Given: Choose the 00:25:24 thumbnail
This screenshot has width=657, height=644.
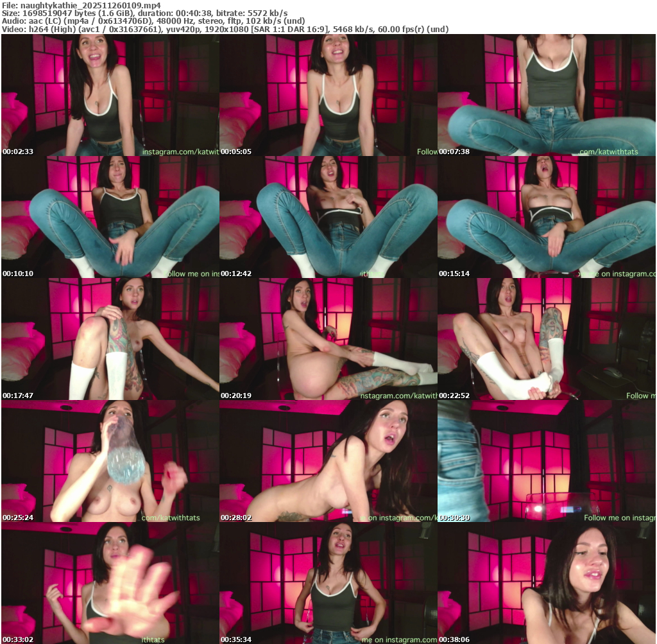Looking at the screenshot, I should 110,461.
